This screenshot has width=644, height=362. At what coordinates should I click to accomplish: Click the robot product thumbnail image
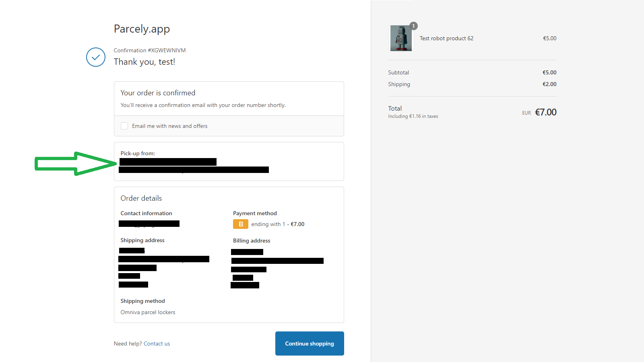pos(400,38)
